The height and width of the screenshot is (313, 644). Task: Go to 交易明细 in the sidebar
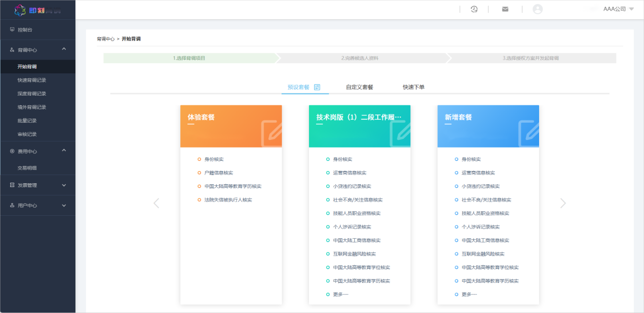click(x=27, y=168)
